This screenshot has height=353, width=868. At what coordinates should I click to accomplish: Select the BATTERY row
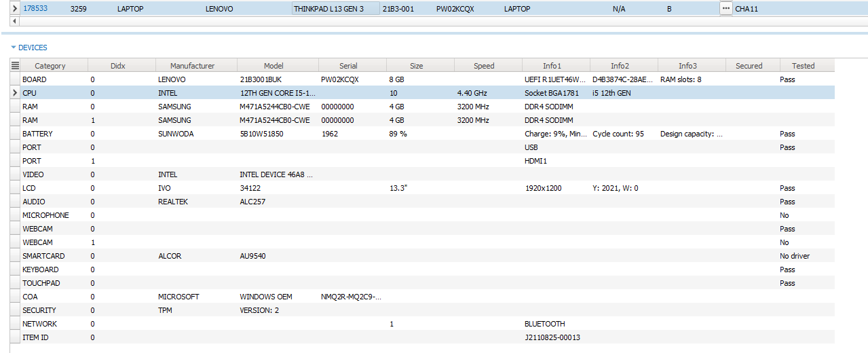coord(423,134)
